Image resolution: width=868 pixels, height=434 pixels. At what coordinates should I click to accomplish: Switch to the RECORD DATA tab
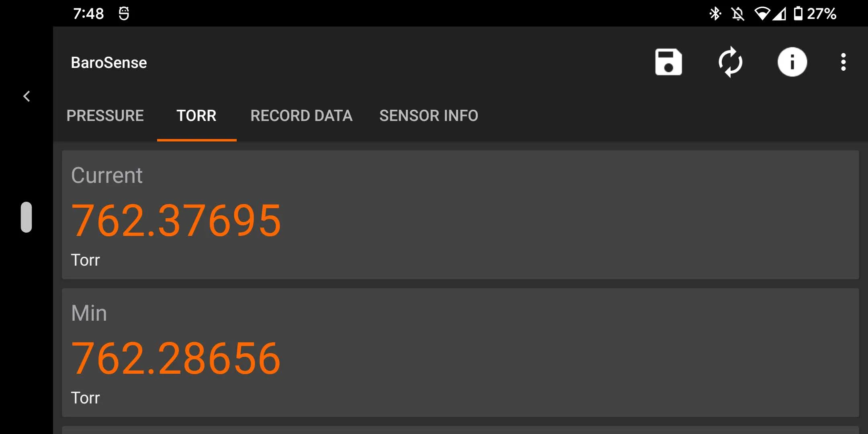[x=301, y=115]
